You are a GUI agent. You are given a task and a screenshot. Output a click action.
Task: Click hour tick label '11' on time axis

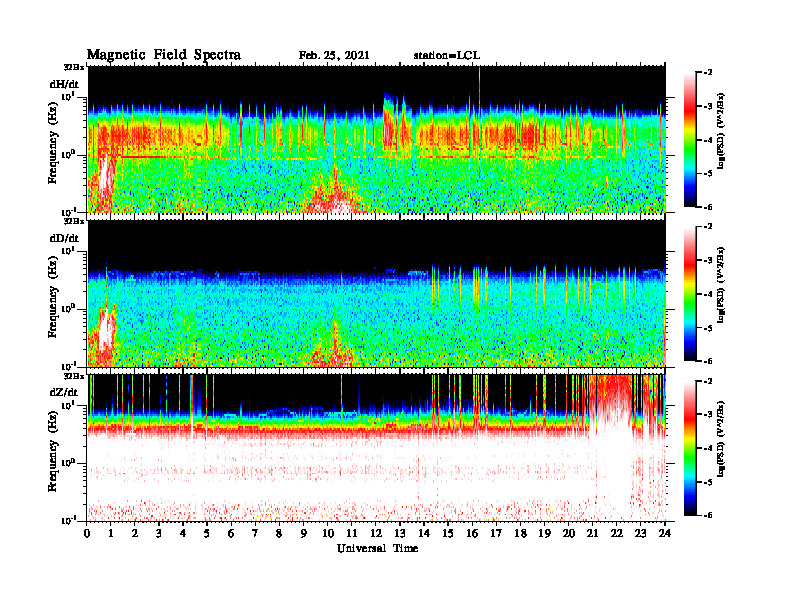[352, 533]
